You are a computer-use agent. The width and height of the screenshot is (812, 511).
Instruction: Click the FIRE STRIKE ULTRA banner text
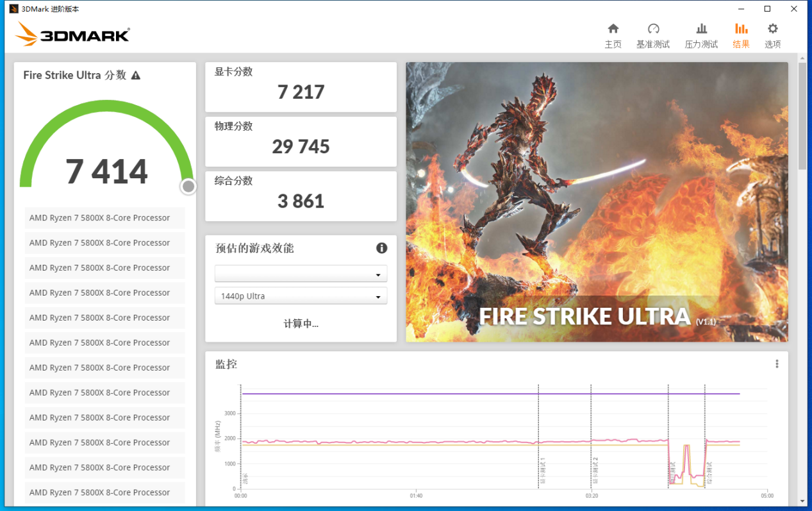coord(584,316)
